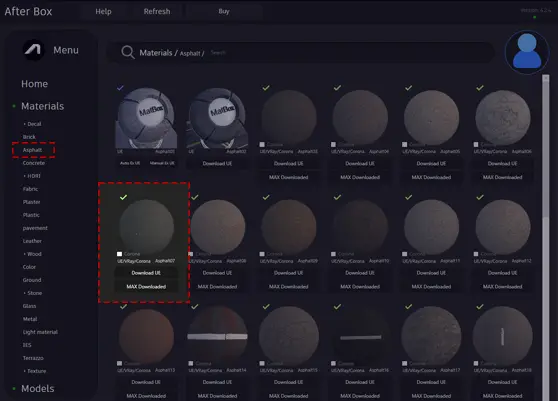Click the blue checkmark above Asphalt01 preview

(120, 88)
